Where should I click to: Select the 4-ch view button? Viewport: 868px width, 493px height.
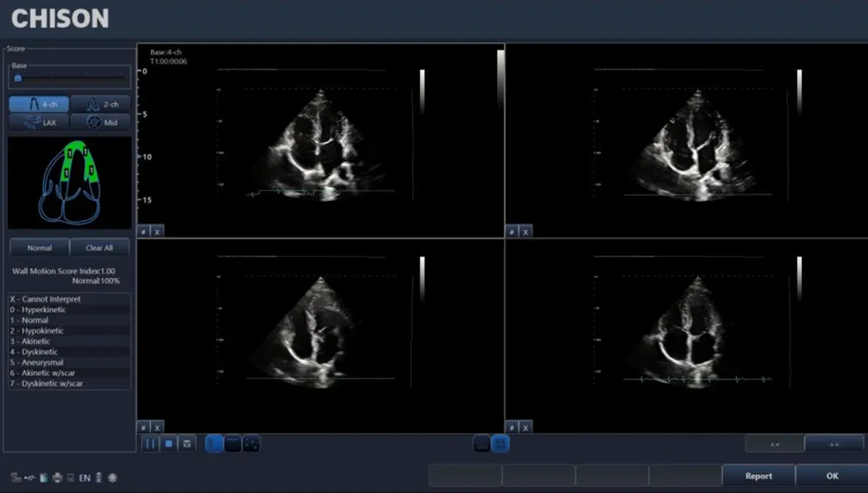coord(39,104)
